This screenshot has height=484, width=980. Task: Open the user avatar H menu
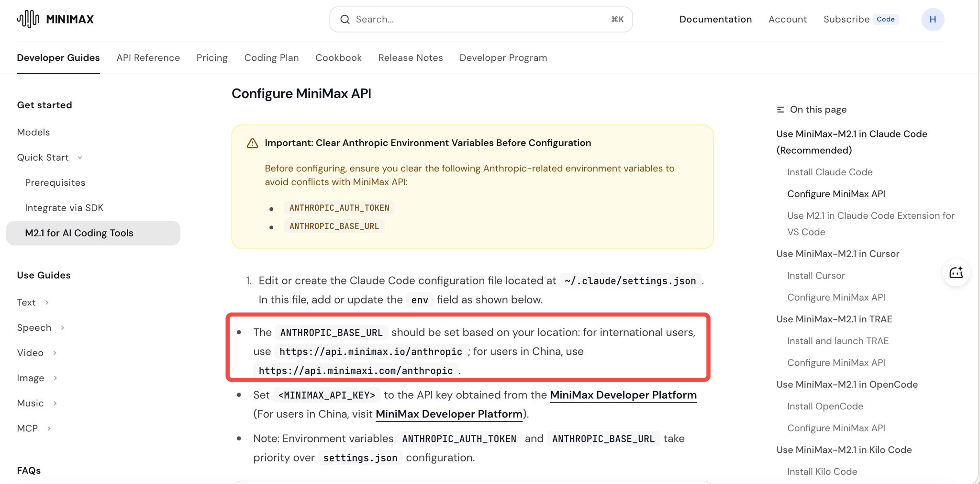pos(933,19)
